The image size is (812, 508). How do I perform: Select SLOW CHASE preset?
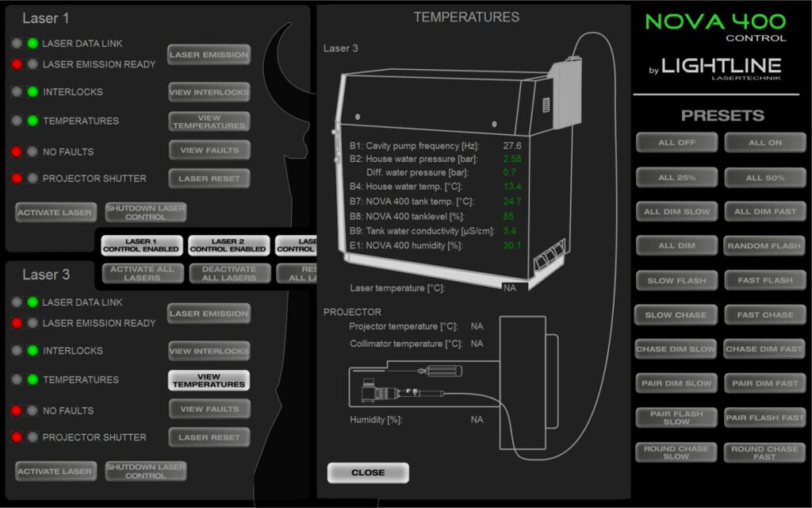point(676,314)
